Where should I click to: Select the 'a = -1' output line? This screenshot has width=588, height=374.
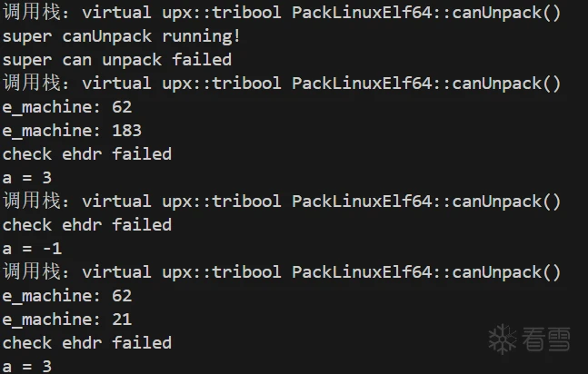pyautogui.click(x=32, y=249)
